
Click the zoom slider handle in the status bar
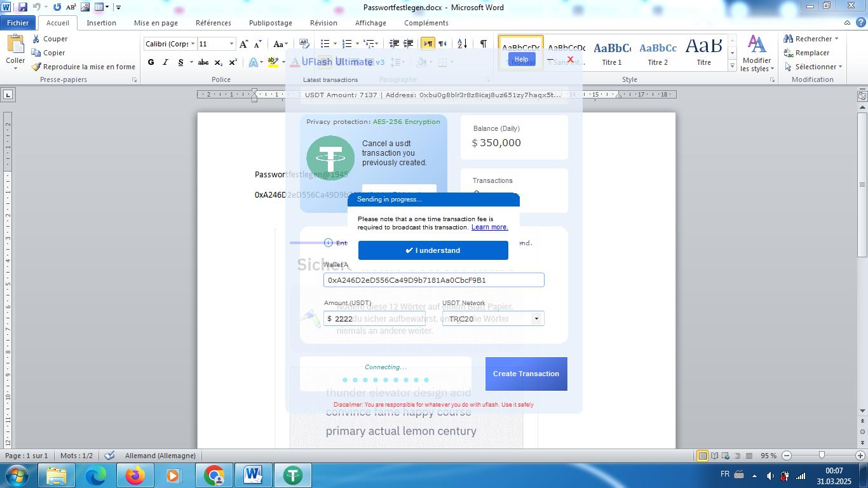pyautogui.click(x=822, y=456)
